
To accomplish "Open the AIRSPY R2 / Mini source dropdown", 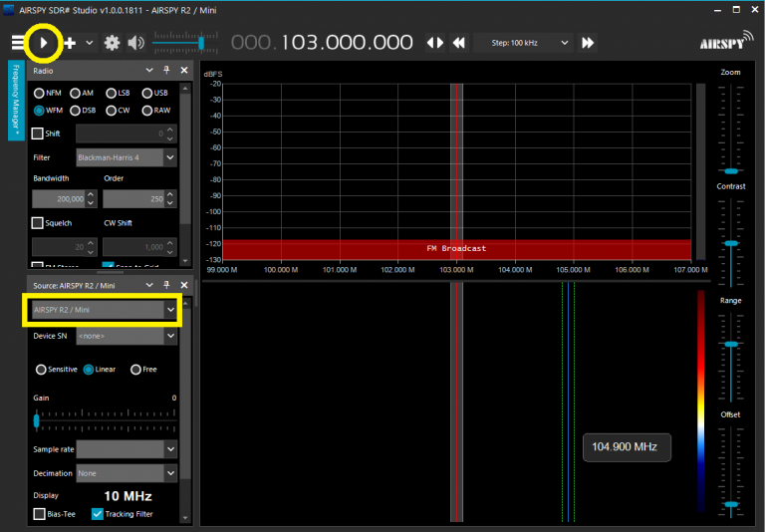I will [104, 310].
